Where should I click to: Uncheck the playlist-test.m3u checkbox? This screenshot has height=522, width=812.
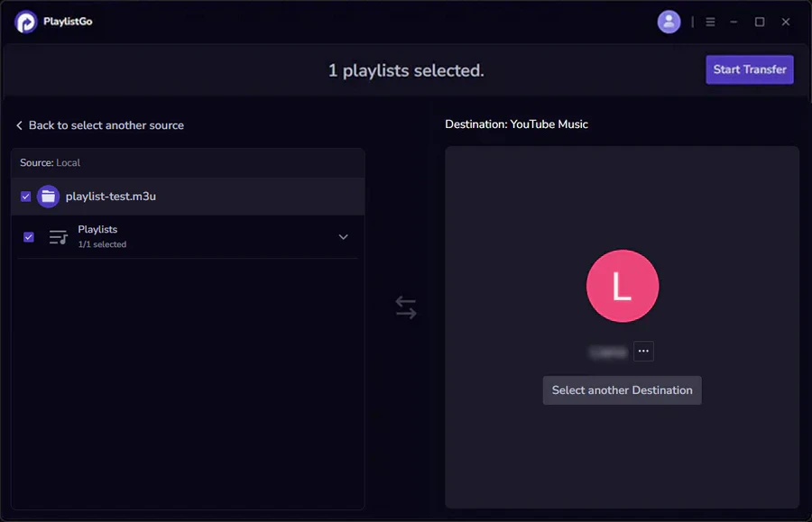pyautogui.click(x=26, y=197)
